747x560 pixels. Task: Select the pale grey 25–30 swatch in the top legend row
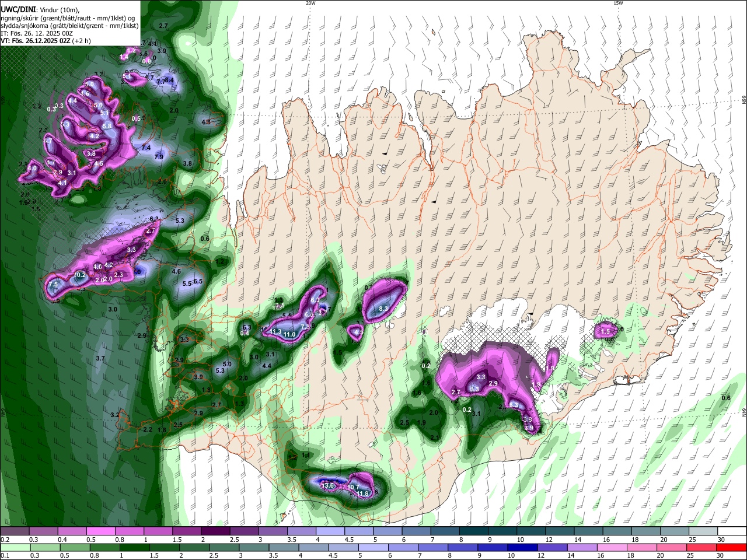pos(703,531)
